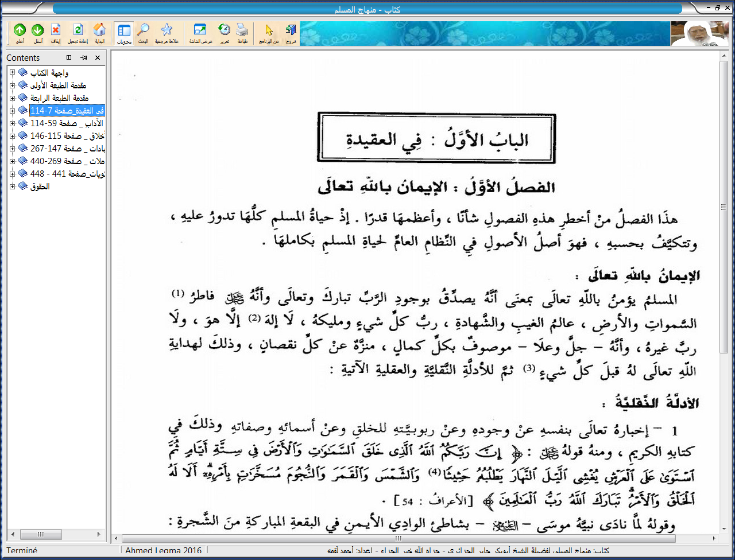
Task: Select الحقوق in the contents tree
Action: [40, 186]
